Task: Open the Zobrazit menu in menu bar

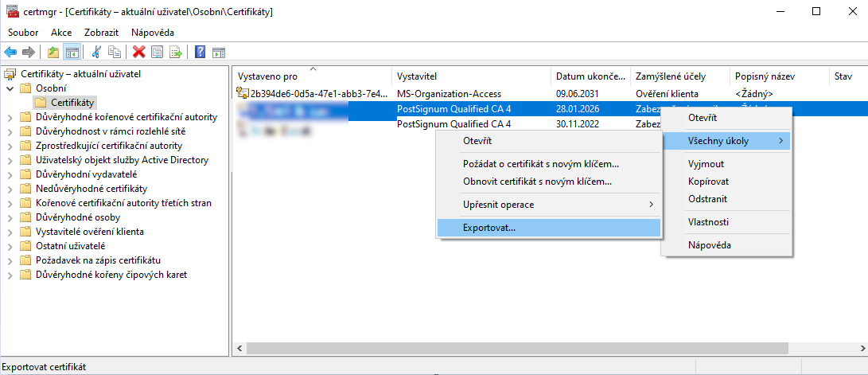Action: [102, 32]
